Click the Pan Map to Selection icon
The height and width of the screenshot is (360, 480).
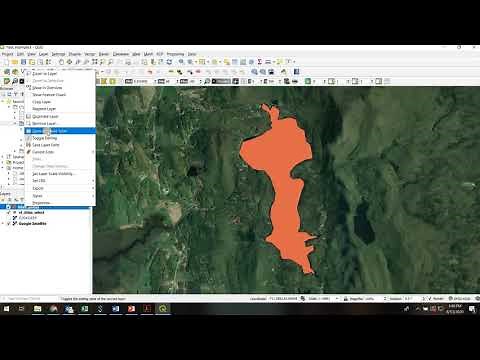click(x=69, y=62)
